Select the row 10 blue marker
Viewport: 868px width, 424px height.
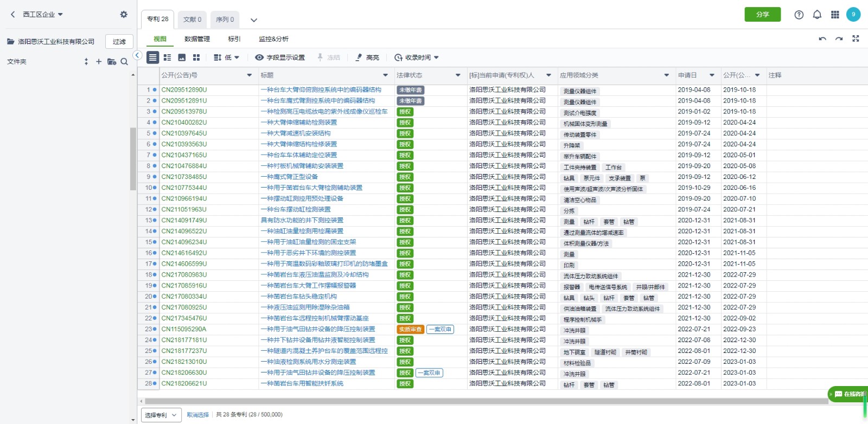[x=155, y=188]
